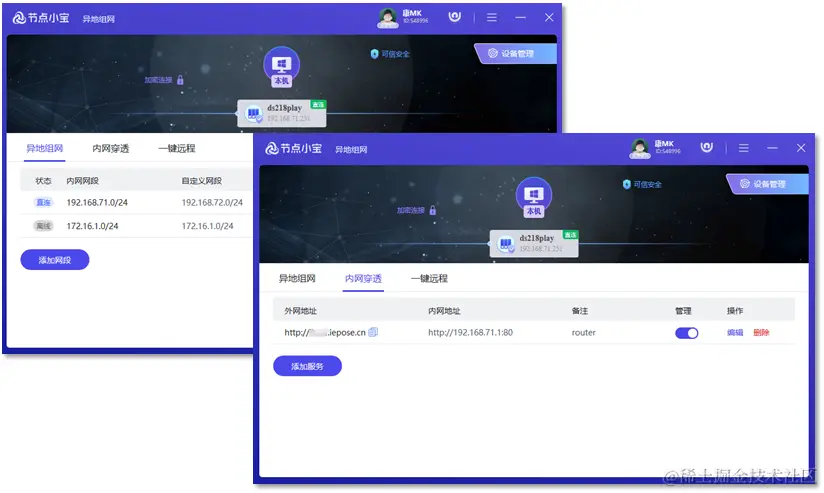The width and height of the screenshot is (824, 493).
Task: Select the ds218play device in back window
Action: 282,113
